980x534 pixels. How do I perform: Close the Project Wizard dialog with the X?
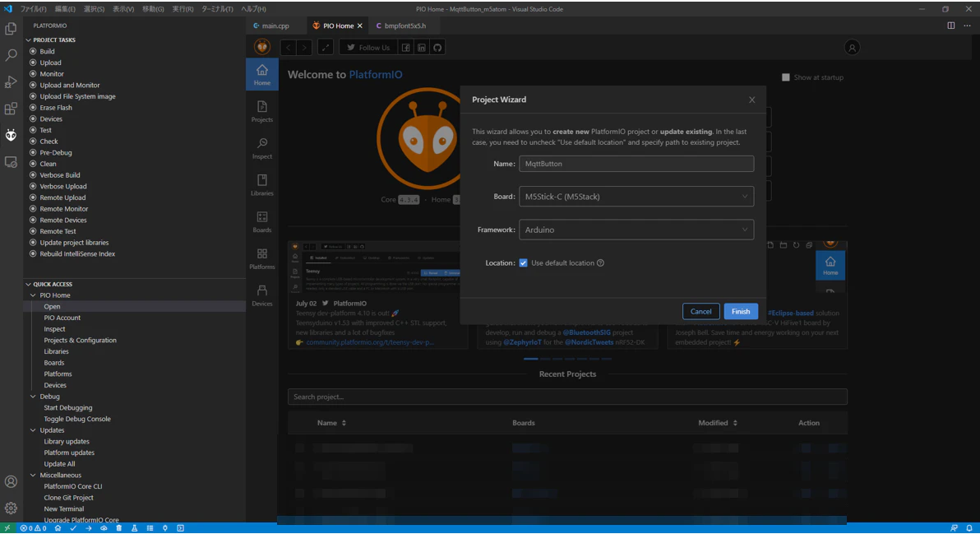[752, 100]
